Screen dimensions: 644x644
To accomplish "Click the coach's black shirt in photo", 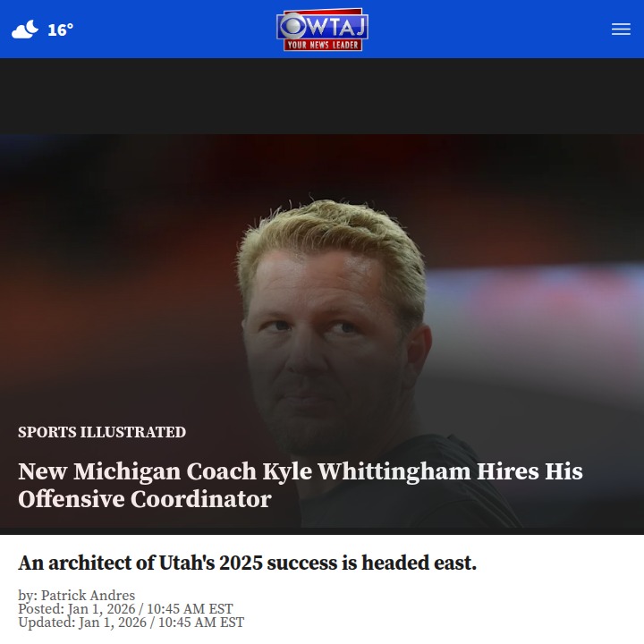I will pos(411,493).
